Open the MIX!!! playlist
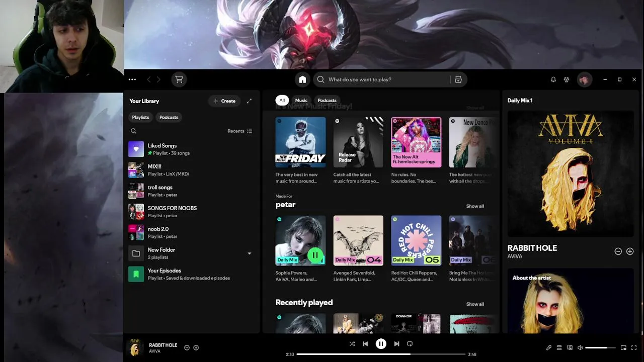The height and width of the screenshot is (362, 644). 191,170
